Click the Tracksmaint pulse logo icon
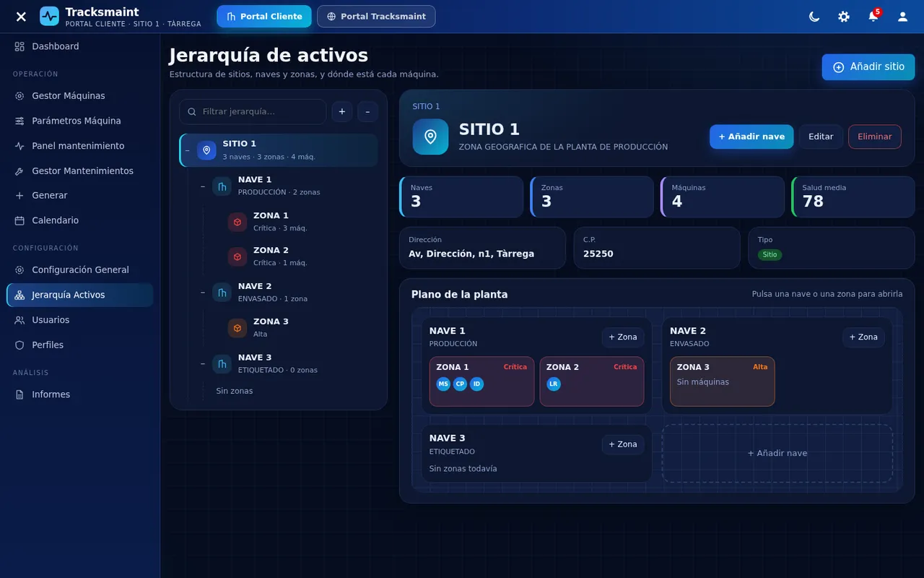This screenshot has width=924, height=578. pos(49,16)
